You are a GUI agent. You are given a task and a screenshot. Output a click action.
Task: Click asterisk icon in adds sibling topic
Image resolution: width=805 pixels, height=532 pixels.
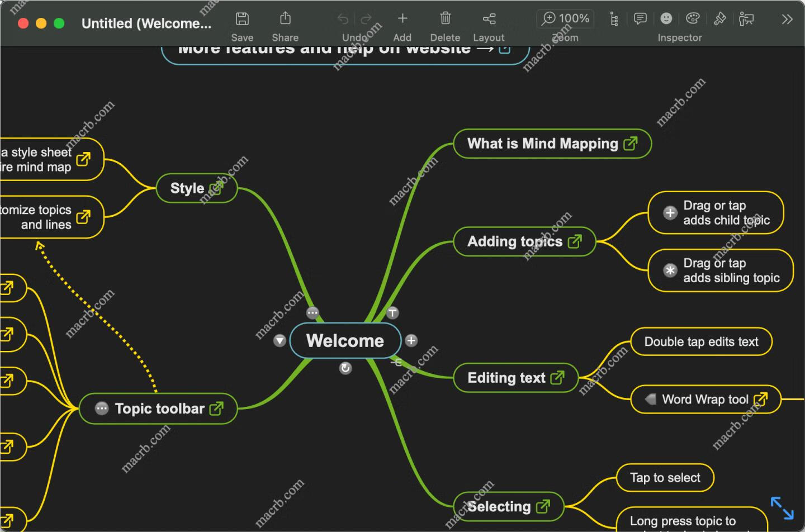click(x=670, y=270)
